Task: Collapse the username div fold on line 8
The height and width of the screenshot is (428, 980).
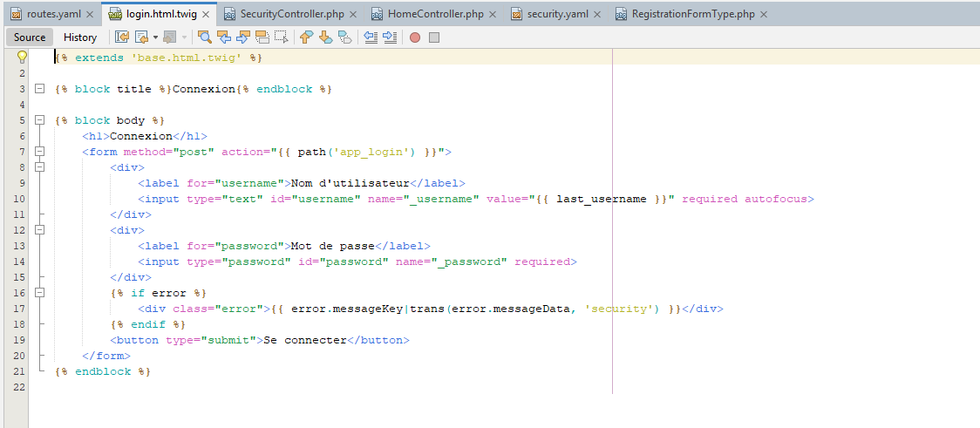Action: point(39,166)
